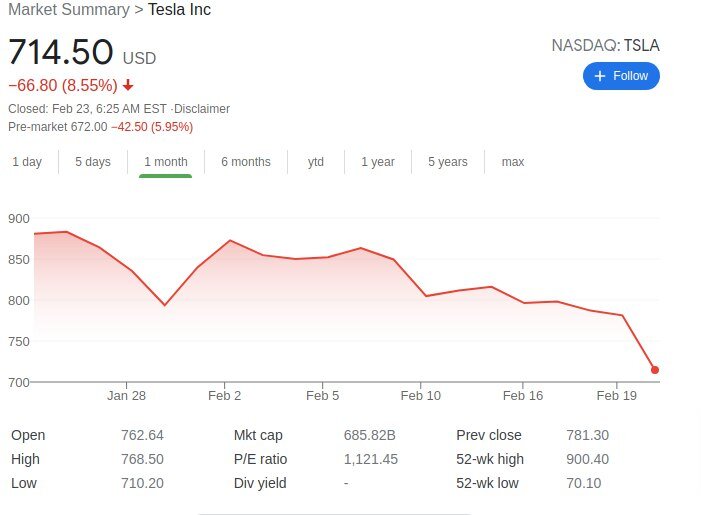701x515 pixels.
Task: Show the max time range
Action: point(513,162)
